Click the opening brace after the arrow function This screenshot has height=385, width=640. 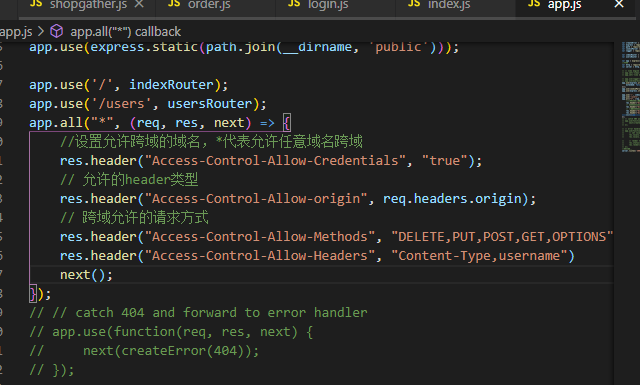287,122
